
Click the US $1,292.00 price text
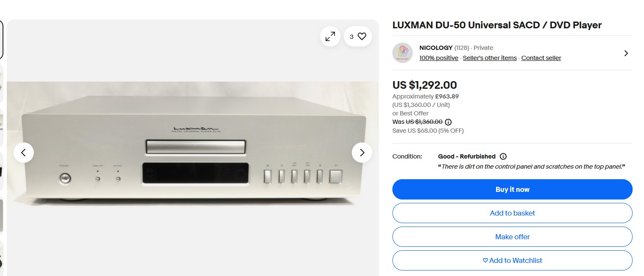point(425,85)
